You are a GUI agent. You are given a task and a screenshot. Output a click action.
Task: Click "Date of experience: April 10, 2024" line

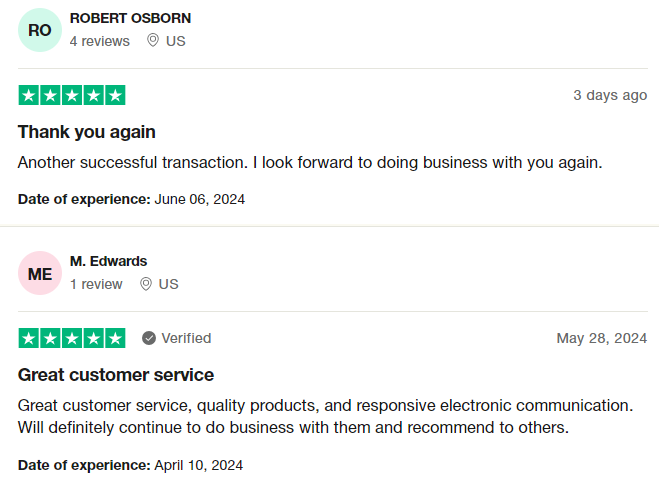[x=130, y=465]
